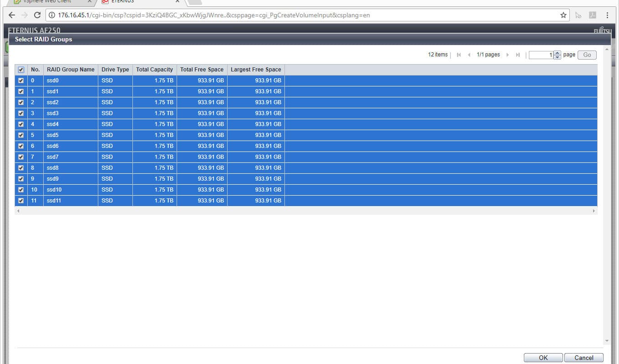This screenshot has width=619, height=364.
Task: Click the 1.75 TB capacity in ssd5 row
Action: point(164,135)
